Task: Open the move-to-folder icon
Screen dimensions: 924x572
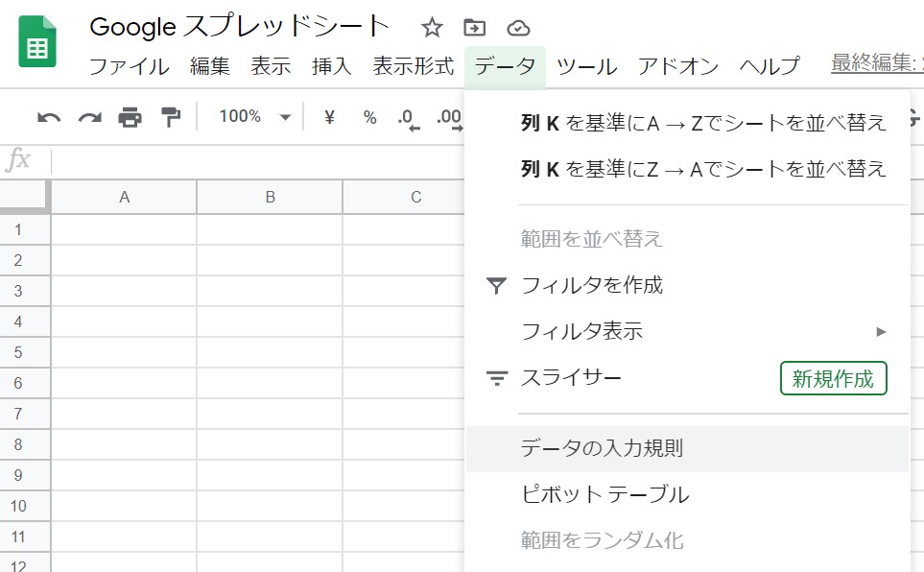Action: click(474, 28)
